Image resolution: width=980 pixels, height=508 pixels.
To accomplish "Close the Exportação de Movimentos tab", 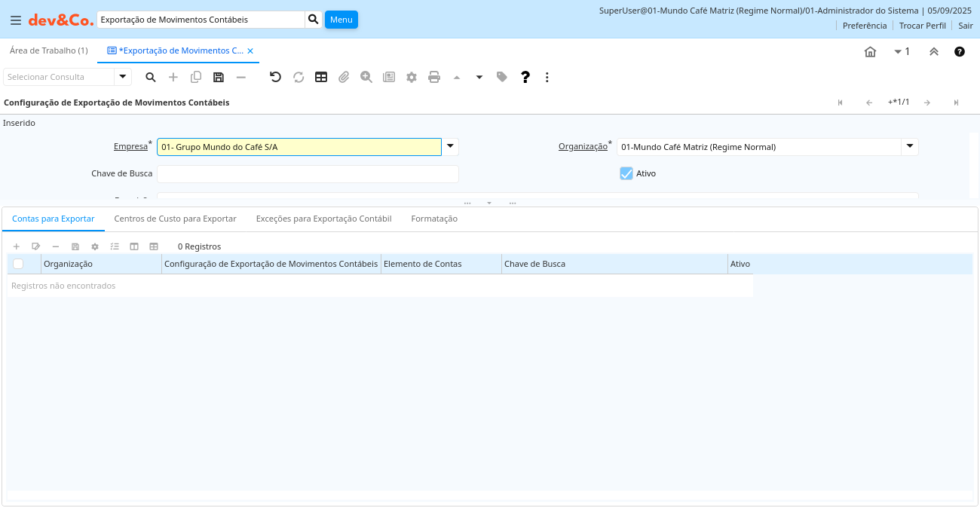I will (x=250, y=51).
